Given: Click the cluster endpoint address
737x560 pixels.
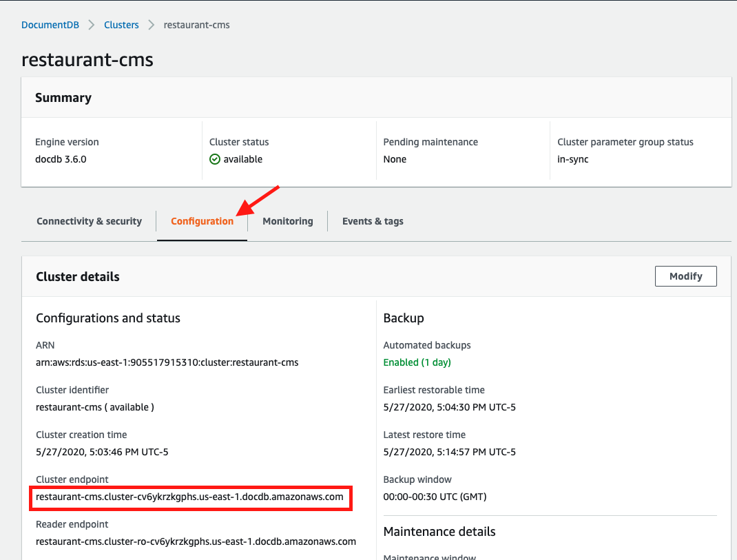Looking at the screenshot, I should (189, 497).
